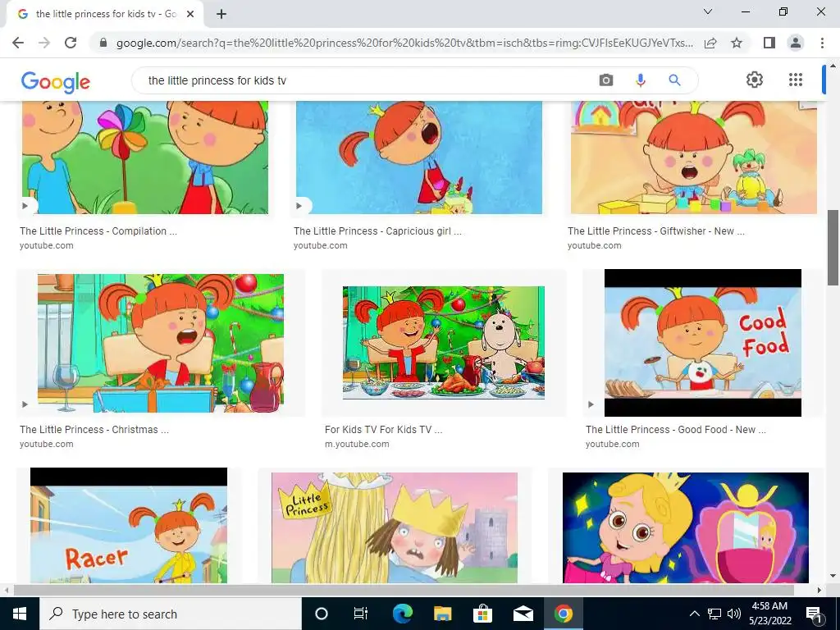Click For Kids TV For Kids TV title
840x630 pixels.
[384, 430]
